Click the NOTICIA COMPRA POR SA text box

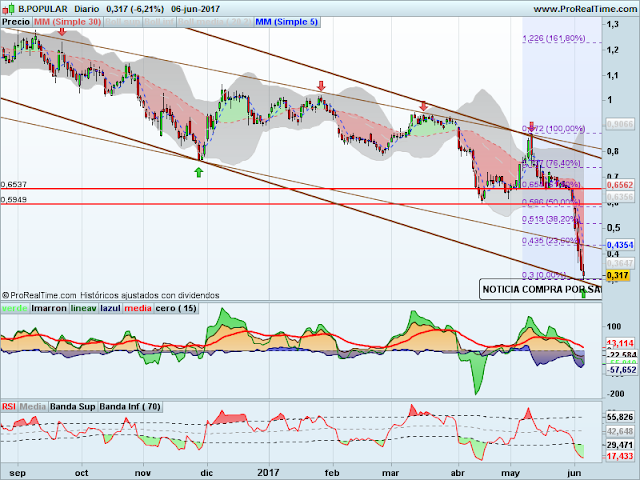coord(540,289)
